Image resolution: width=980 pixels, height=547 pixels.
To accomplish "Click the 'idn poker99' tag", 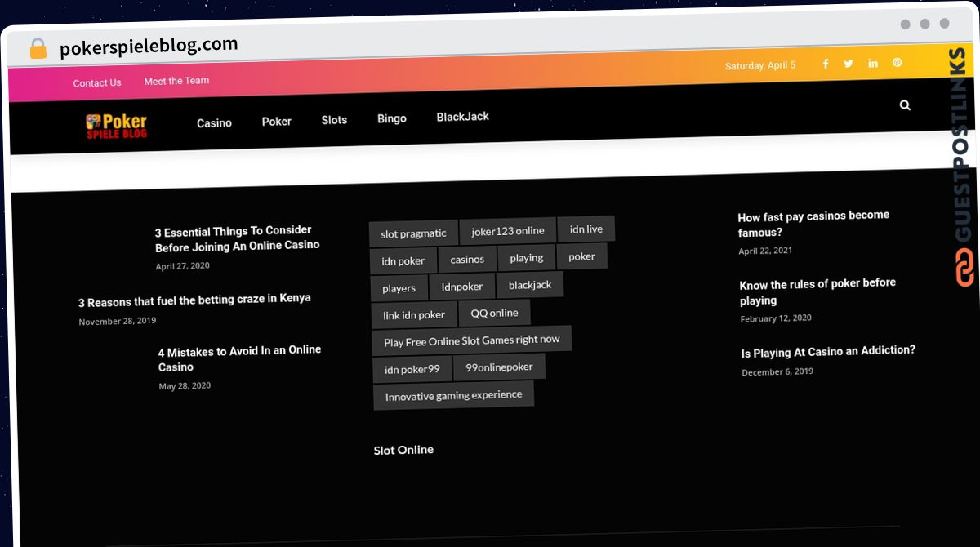I will (412, 370).
